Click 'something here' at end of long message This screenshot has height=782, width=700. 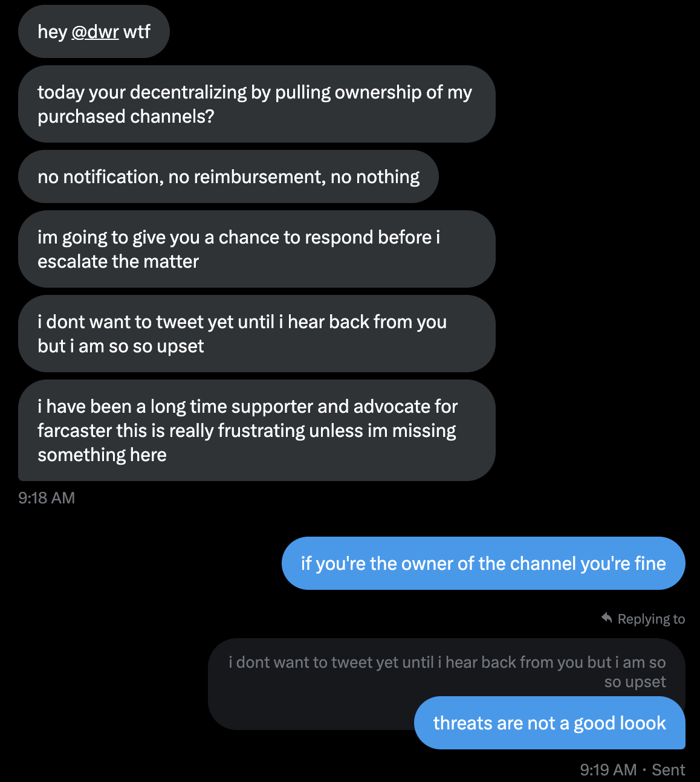click(x=102, y=454)
